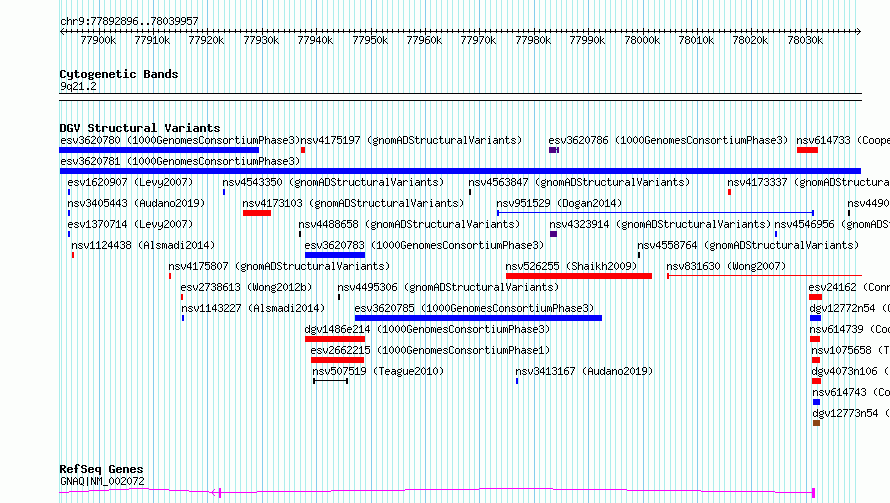The height and width of the screenshot is (503, 890).
Task: Open dgv1486e214 variant label
Action: 427,329
